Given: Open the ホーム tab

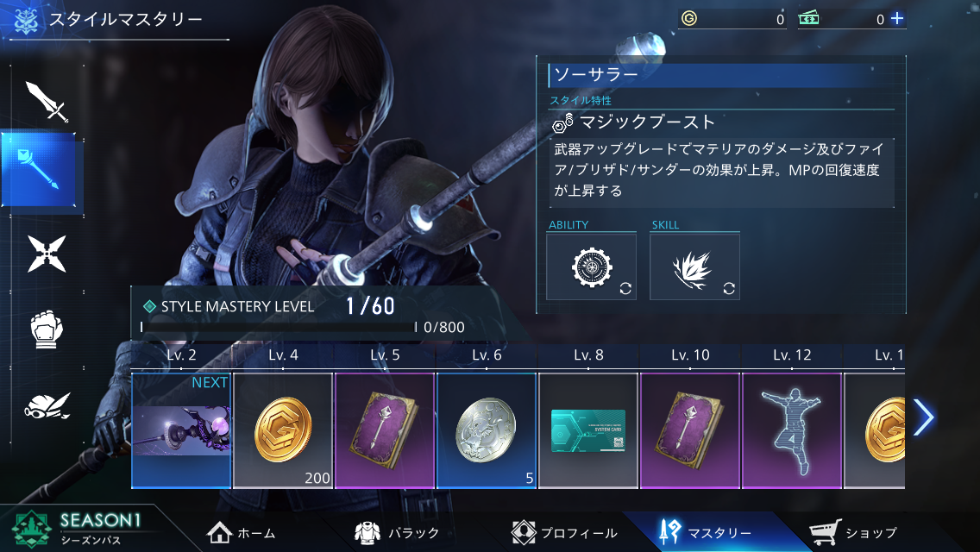Looking at the screenshot, I should [242, 533].
